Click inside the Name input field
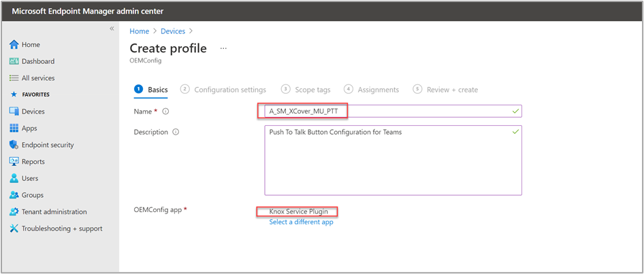Viewport: 644px width, 274px height. coord(393,111)
